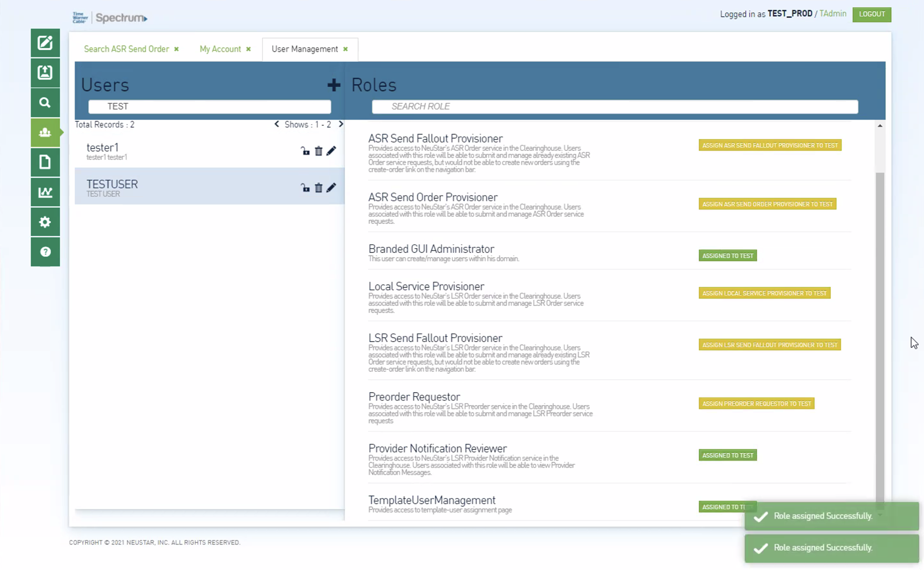Switch to Search ASR Send Order tab
The image size is (924, 570).
click(126, 49)
